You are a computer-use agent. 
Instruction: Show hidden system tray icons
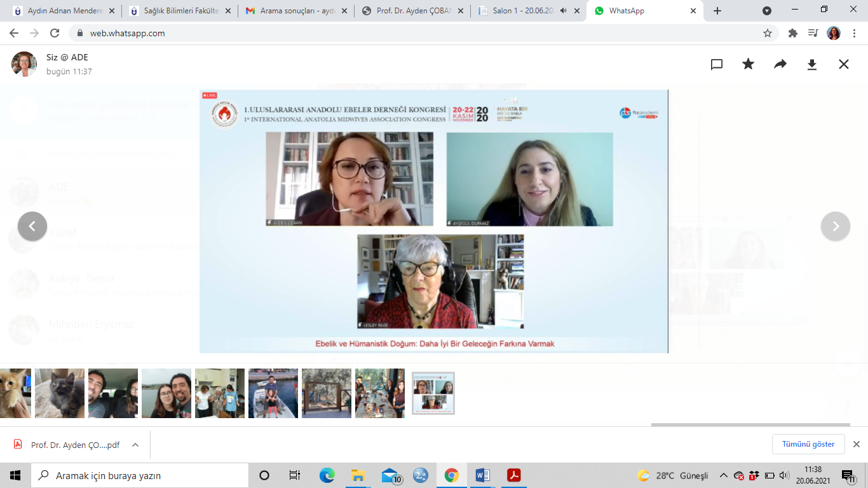coord(723,475)
